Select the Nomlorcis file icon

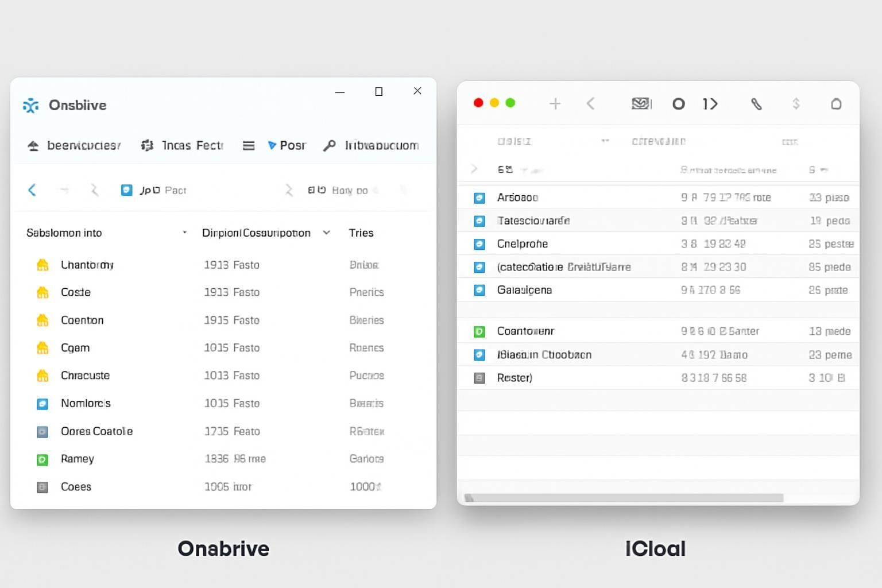pos(42,404)
